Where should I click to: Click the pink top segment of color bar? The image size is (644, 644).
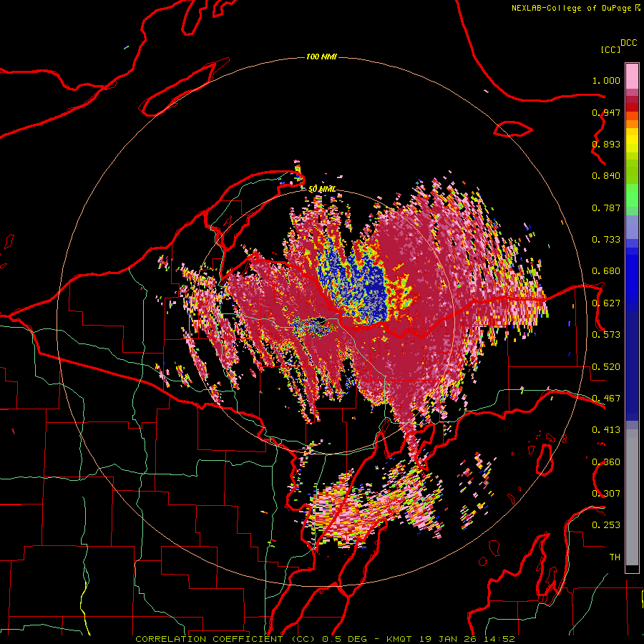[632, 76]
